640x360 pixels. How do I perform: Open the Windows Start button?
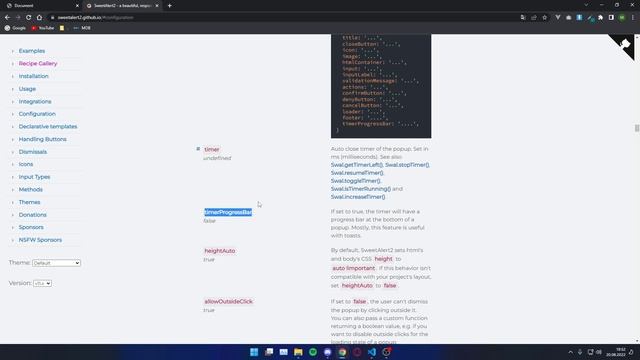[254, 352]
